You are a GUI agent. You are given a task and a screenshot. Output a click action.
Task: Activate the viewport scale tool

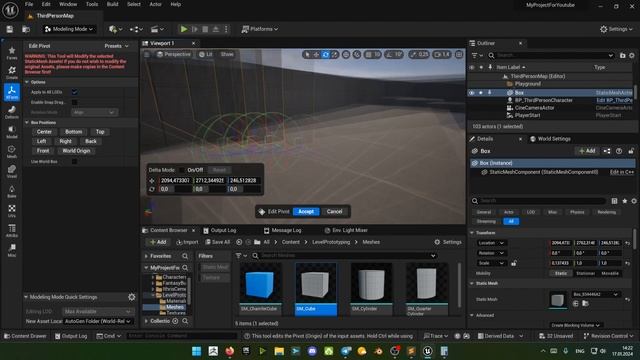[x=334, y=54]
